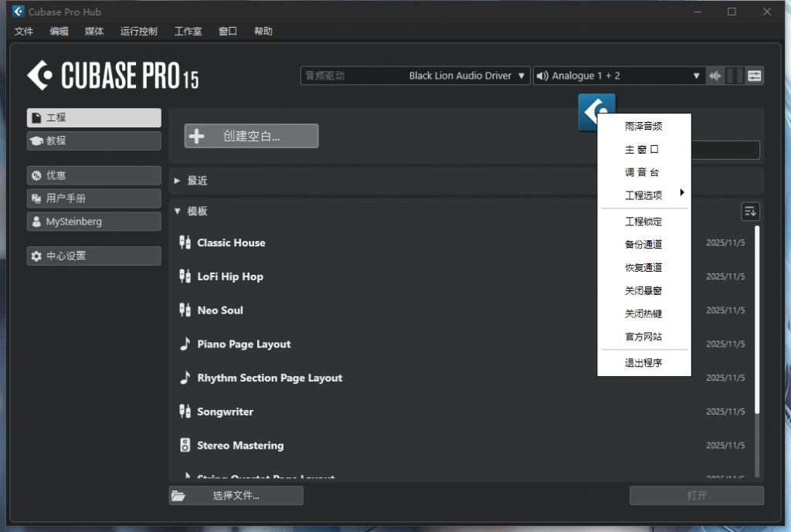
Task: Toggle the sort order icon above the list
Action: pos(750,211)
